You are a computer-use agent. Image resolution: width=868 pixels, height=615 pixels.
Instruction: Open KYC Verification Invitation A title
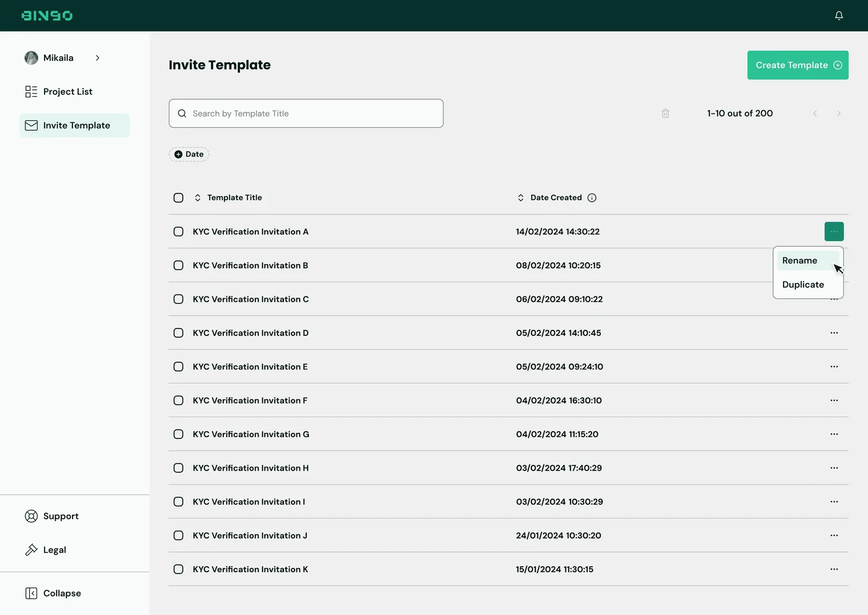tap(250, 232)
